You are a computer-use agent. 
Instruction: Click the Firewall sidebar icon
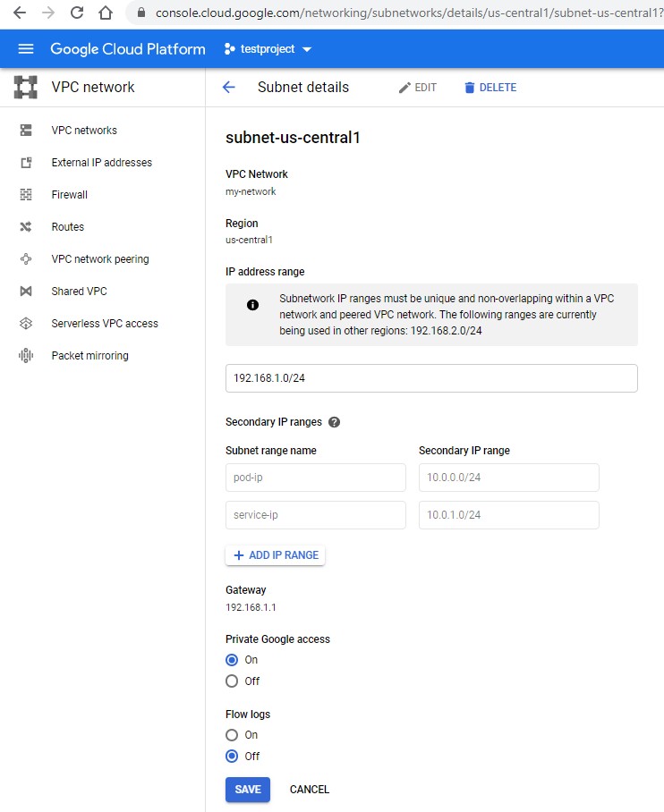click(x=26, y=195)
